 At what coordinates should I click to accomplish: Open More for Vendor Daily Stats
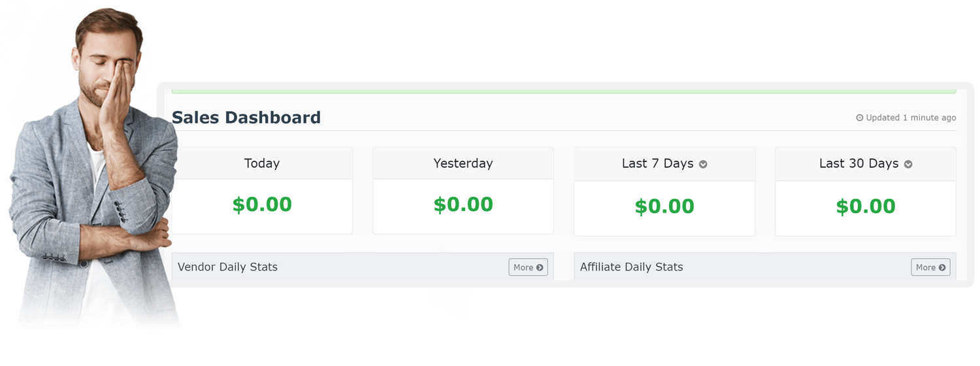[528, 267]
